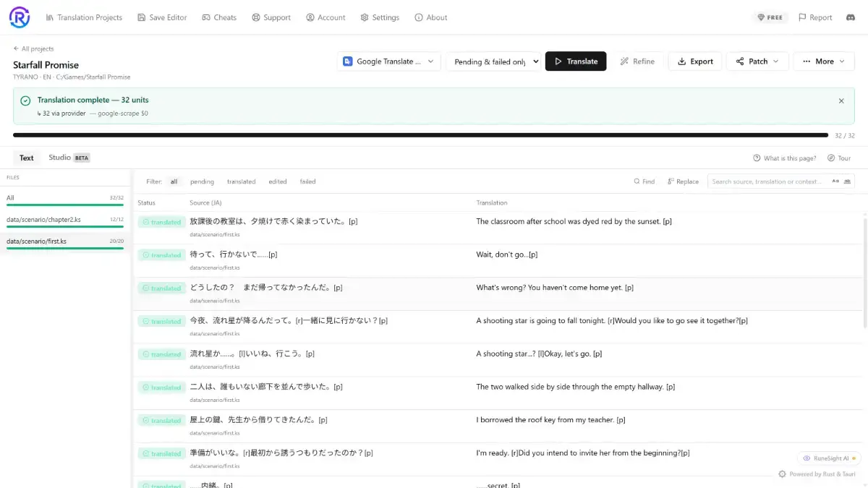This screenshot has width=868, height=488.
Task: Go to the Account page
Action: (x=325, y=17)
